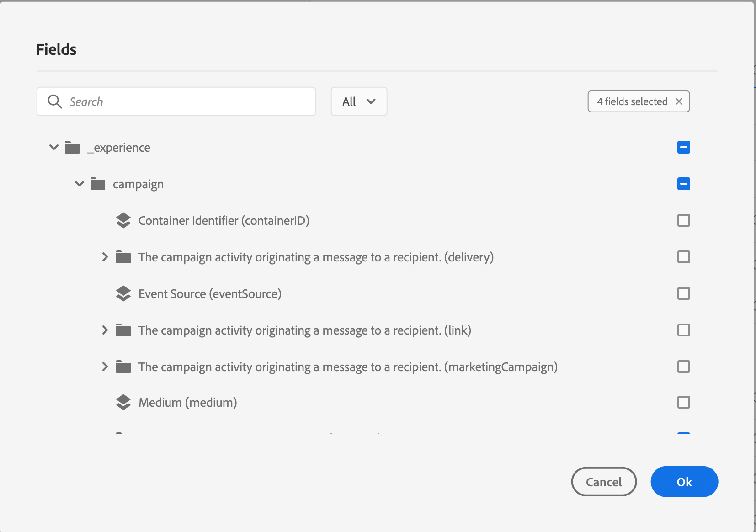Click the Event Source field layers icon

(123, 294)
